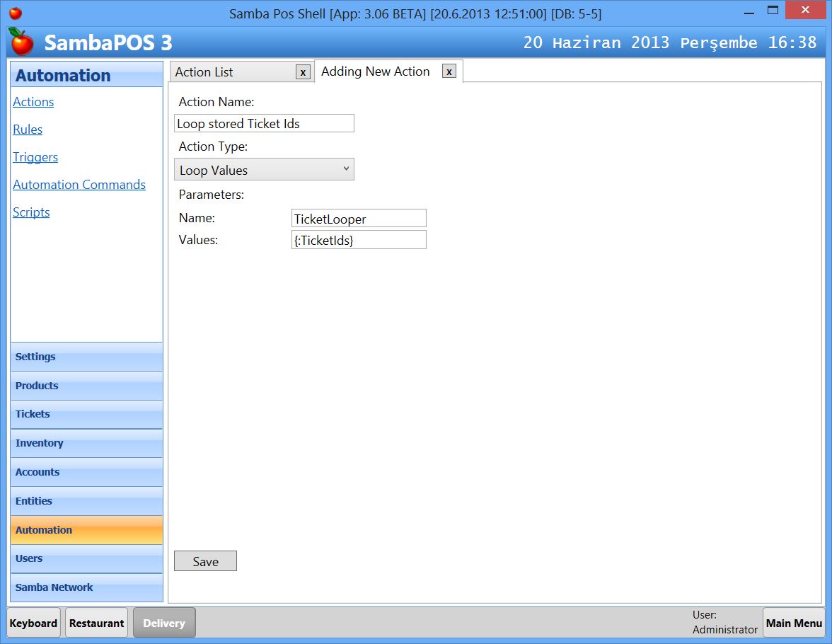Image resolution: width=832 pixels, height=644 pixels.
Task: Close the Adding New Action tab
Action: click(x=449, y=71)
